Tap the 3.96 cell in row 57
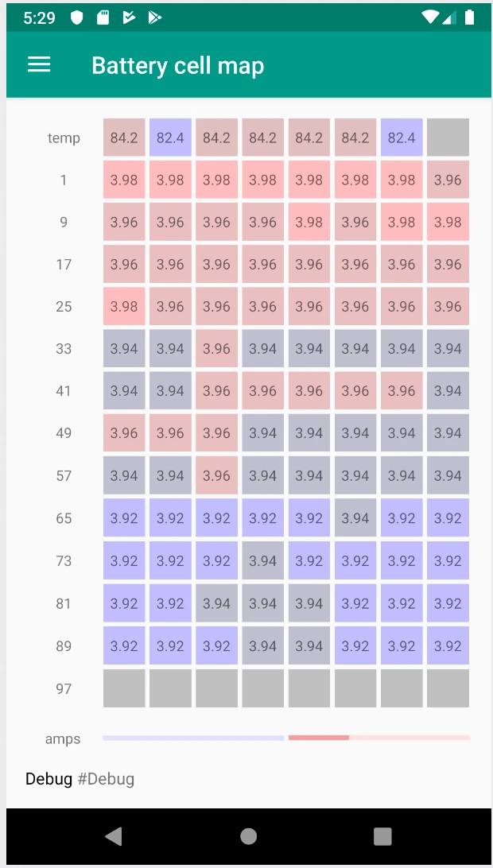This screenshot has width=493, height=868. click(x=216, y=476)
